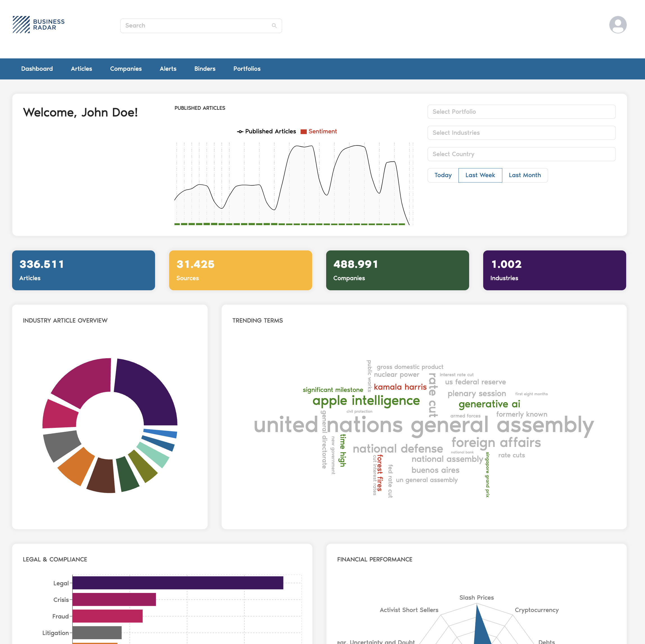Select the Today time range

click(x=443, y=175)
